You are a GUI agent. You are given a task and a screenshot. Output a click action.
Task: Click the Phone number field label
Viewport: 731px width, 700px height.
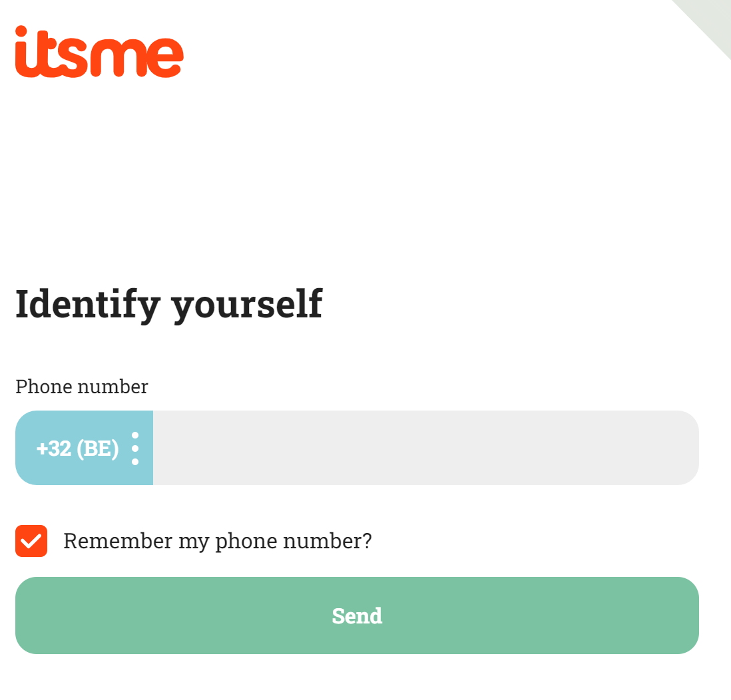pyautogui.click(x=82, y=387)
